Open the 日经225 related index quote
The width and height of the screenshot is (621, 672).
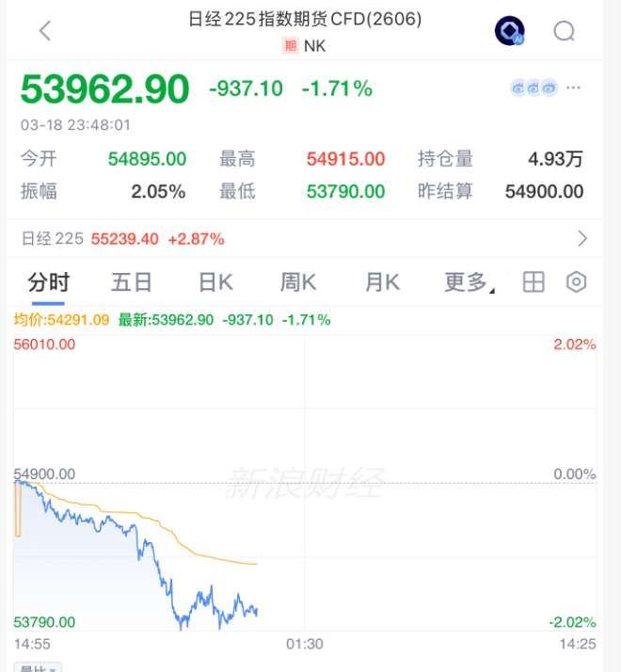click(x=122, y=239)
